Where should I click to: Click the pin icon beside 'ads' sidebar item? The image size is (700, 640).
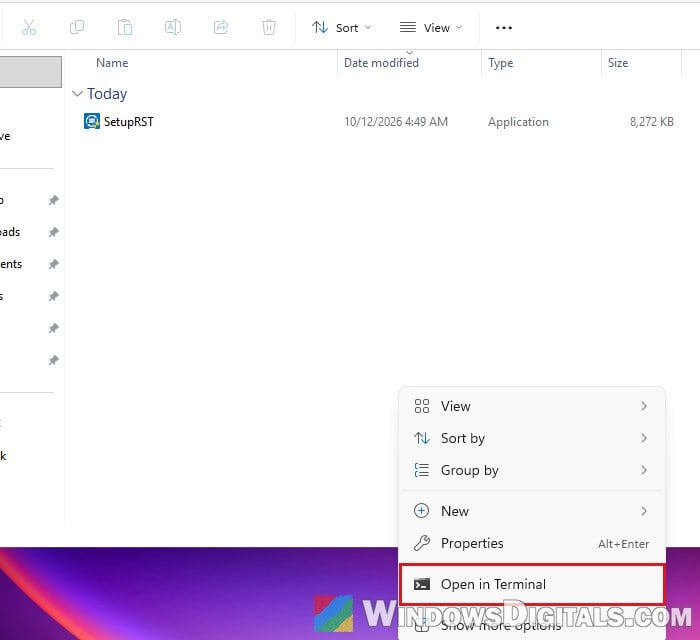coord(54,232)
